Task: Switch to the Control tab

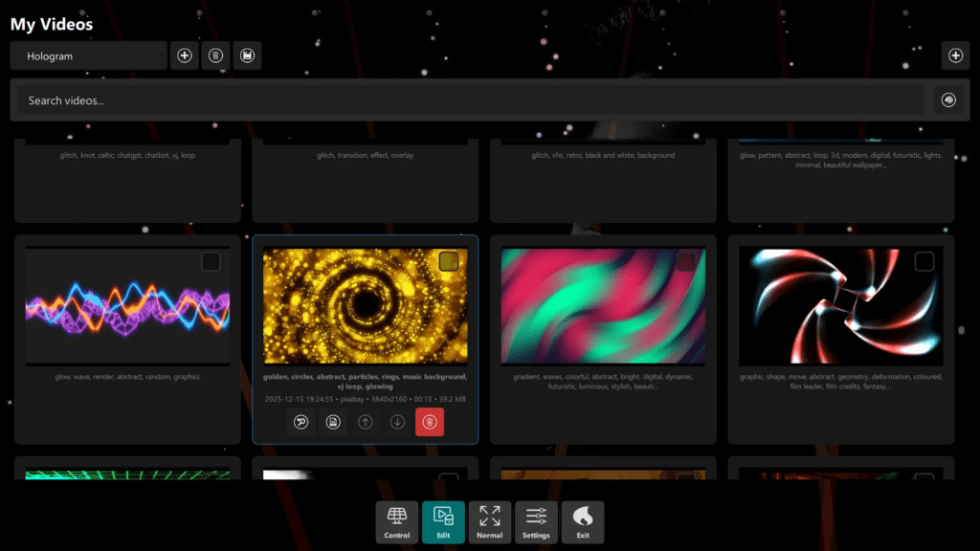Action: pyautogui.click(x=397, y=522)
